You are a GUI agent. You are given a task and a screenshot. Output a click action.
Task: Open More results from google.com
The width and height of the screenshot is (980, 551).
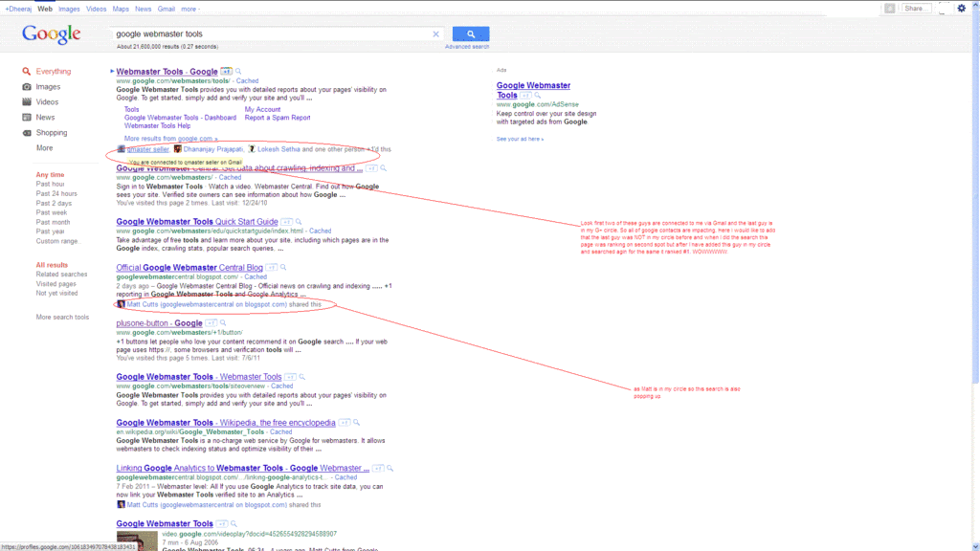click(171, 139)
